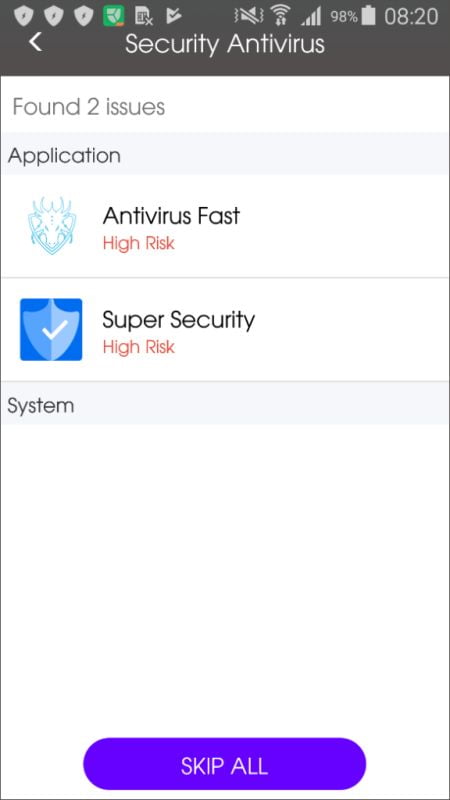Tap the third shield notification icon
450x800 pixels.
[x=83, y=17]
